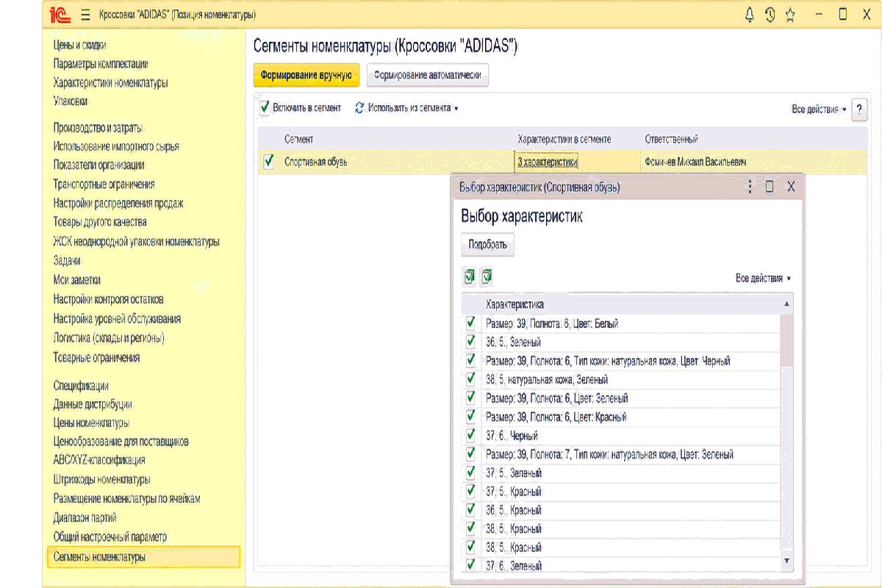Open 'Упаковки' in the sidebar
This screenshot has height=588, width=882.
(x=71, y=101)
